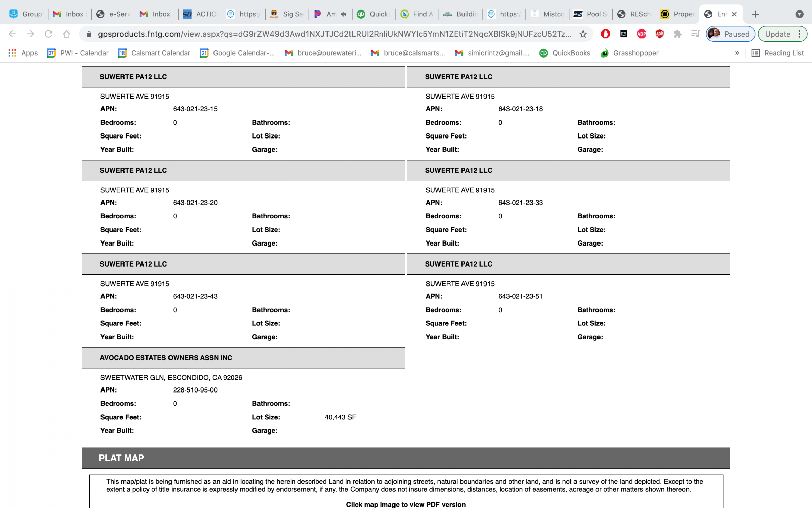Switch to the Proper tab
Screen dimensions: 812x508
[678, 14]
